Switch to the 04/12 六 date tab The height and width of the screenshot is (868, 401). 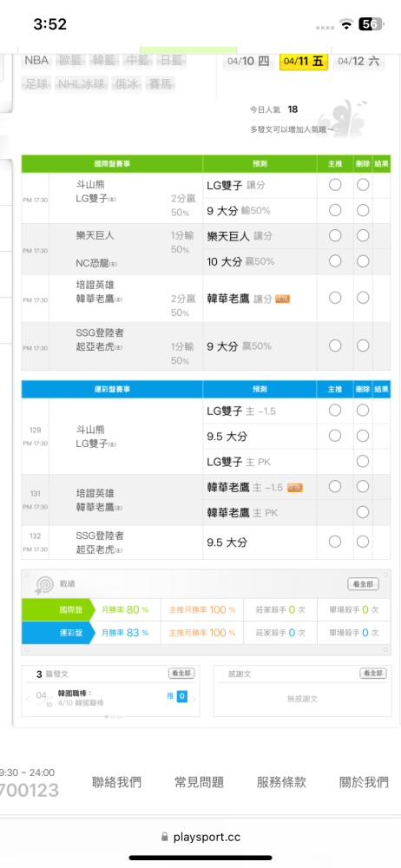pyautogui.click(x=359, y=62)
